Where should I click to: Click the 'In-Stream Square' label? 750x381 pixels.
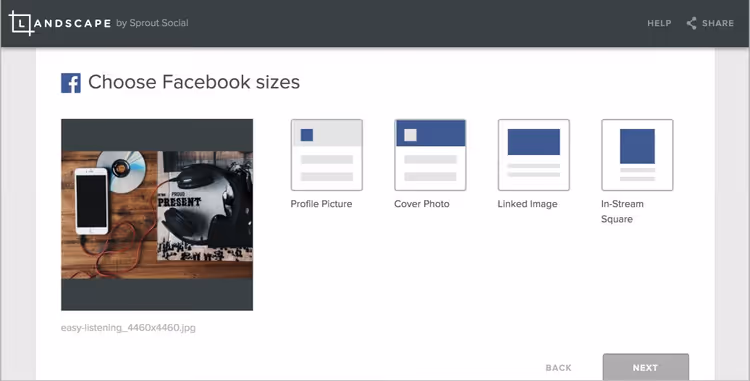[x=622, y=211]
